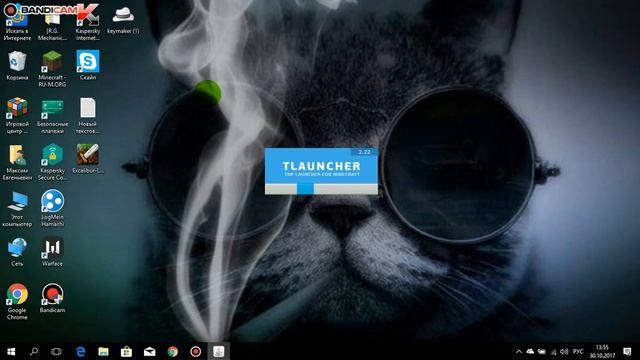Open the Сеть network desktop icon
This screenshot has height=360, width=640.
[17, 252]
